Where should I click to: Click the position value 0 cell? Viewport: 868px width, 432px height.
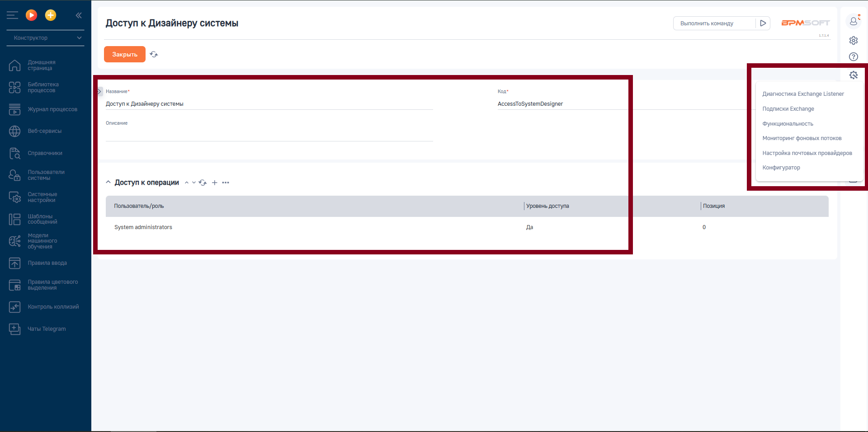704,227
